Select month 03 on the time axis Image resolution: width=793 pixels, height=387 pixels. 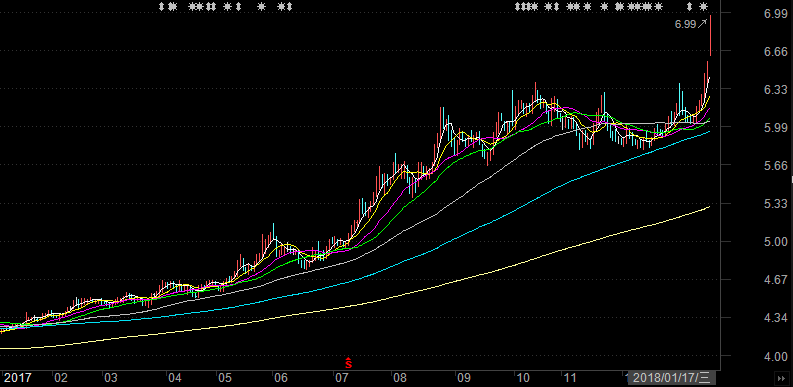111,378
